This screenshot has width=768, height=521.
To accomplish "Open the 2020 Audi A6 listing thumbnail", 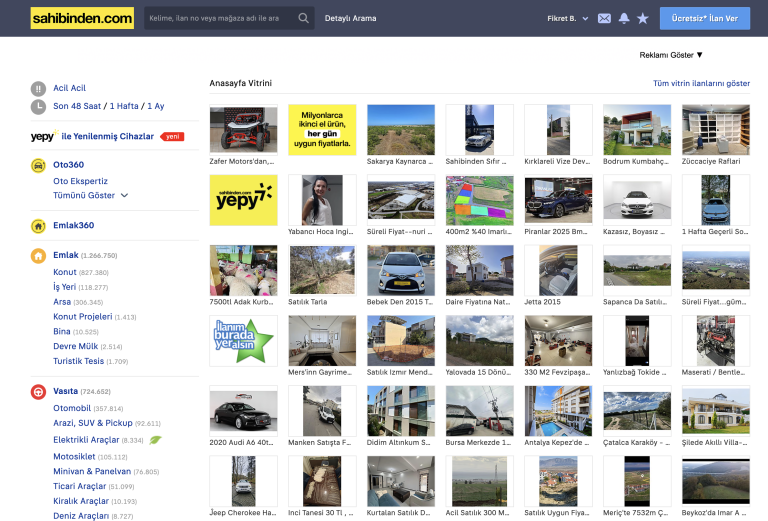I will (243, 410).
